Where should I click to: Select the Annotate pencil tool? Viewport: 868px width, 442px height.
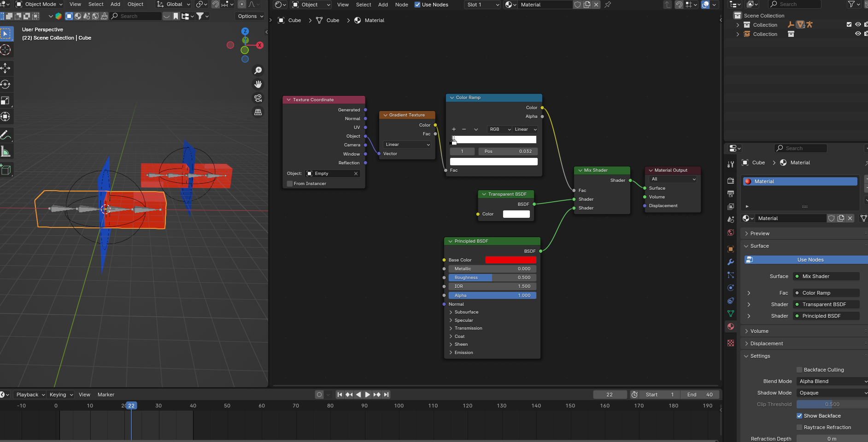point(6,135)
